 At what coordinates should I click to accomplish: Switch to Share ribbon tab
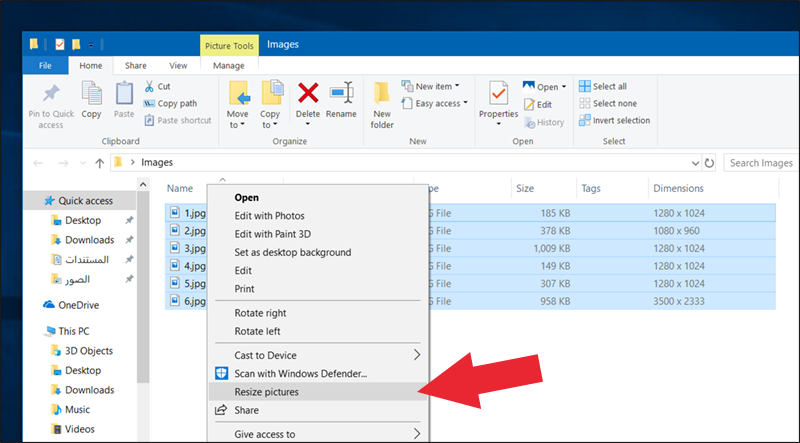pyautogui.click(x=136, y=65)
